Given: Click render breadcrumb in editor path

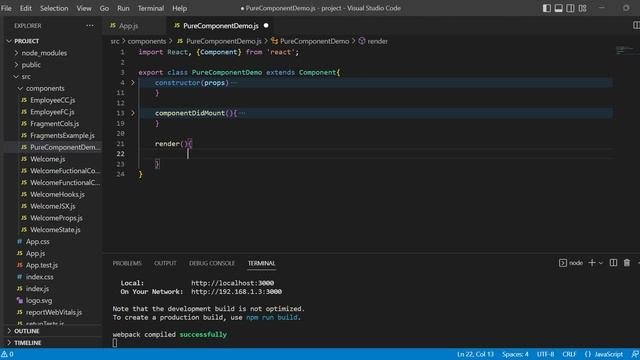Looking at the screenshot, I should [373, 41].
